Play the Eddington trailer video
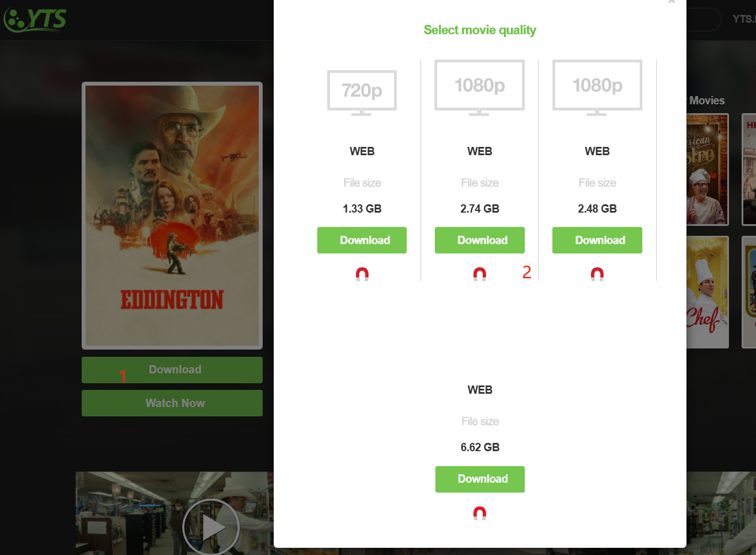 (211, 527)
